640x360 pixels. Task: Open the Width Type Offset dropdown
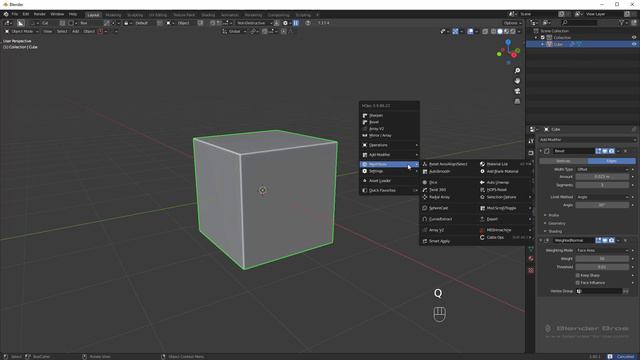602,169
